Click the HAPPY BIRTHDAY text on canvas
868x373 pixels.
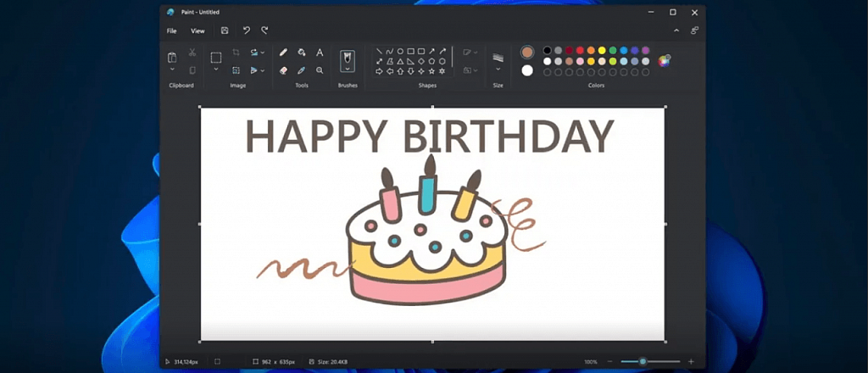[430, 136]
